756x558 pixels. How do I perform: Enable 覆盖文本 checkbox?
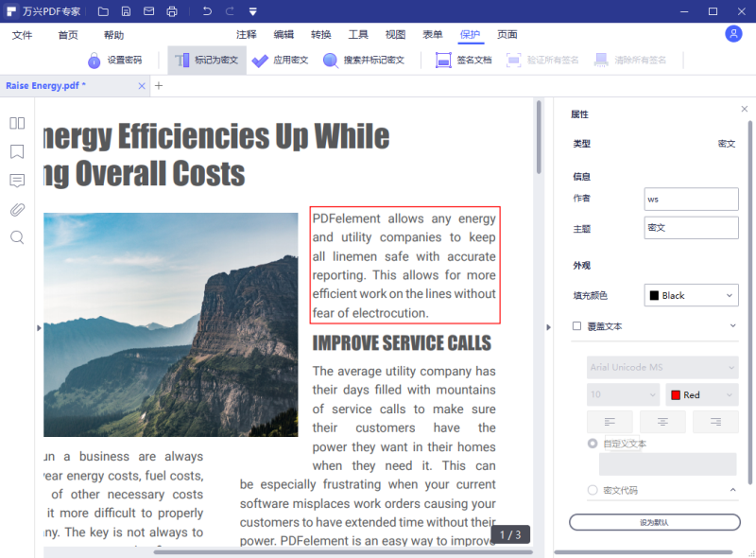click(x=576, y=326)
